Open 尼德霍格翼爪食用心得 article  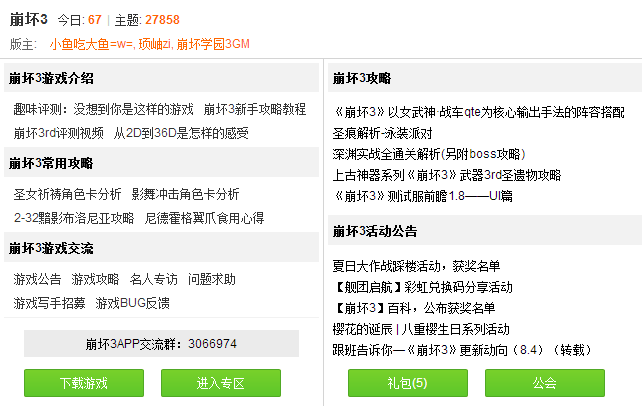(x=204, y=217)
